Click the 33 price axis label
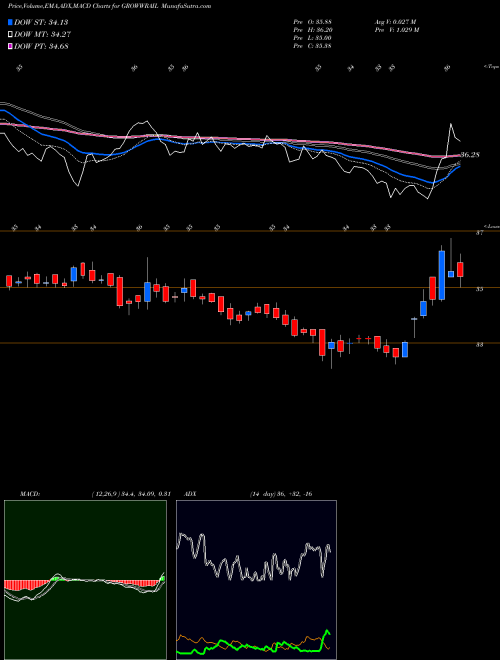 tap(479, 345)
